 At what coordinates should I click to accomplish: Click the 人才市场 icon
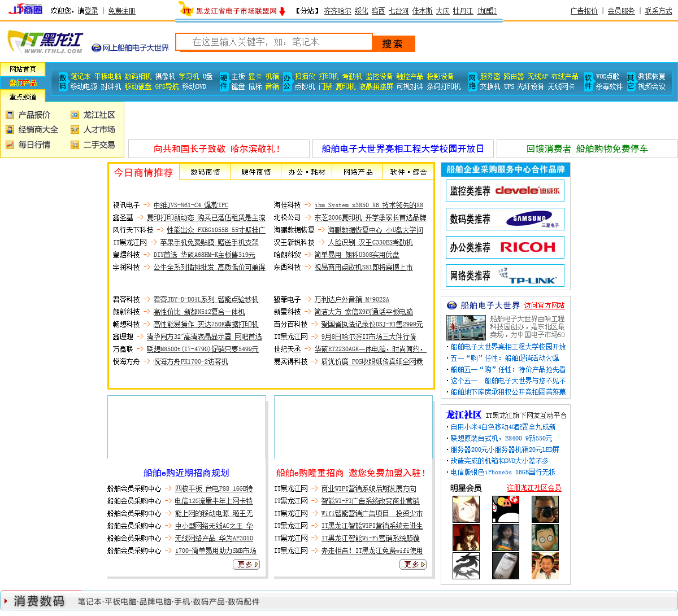(75, 130)
